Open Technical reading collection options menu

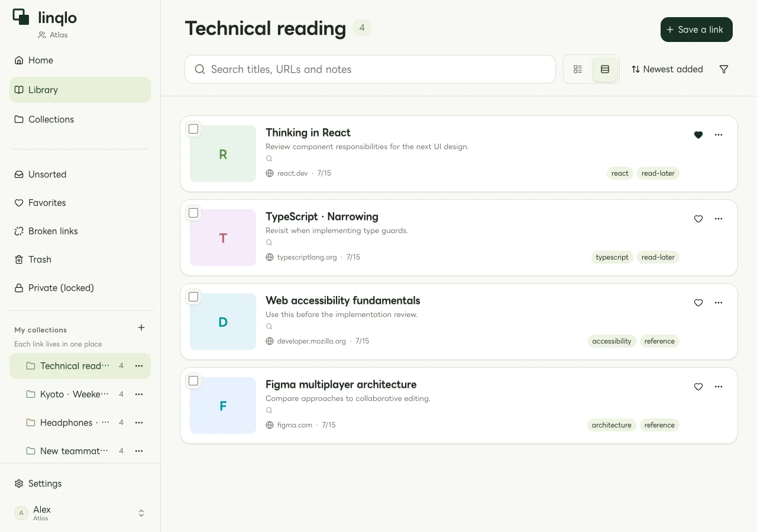click(x=139, y=366)
